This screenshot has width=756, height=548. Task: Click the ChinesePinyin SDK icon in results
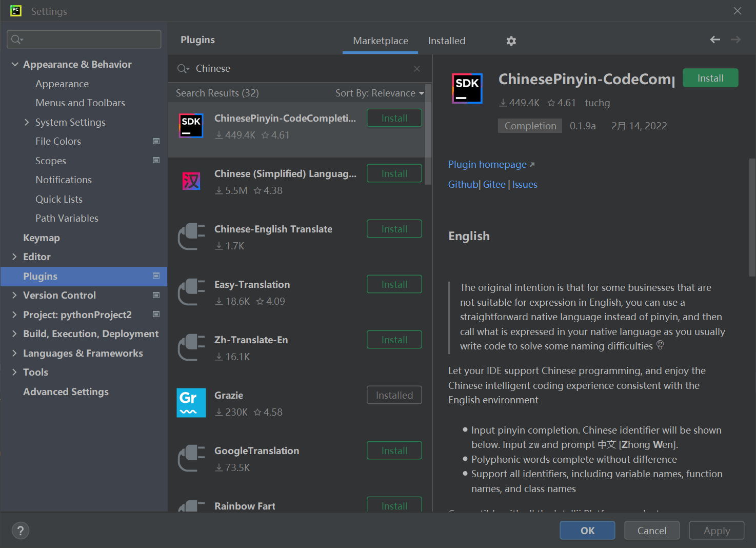click(x=191, y=126)
